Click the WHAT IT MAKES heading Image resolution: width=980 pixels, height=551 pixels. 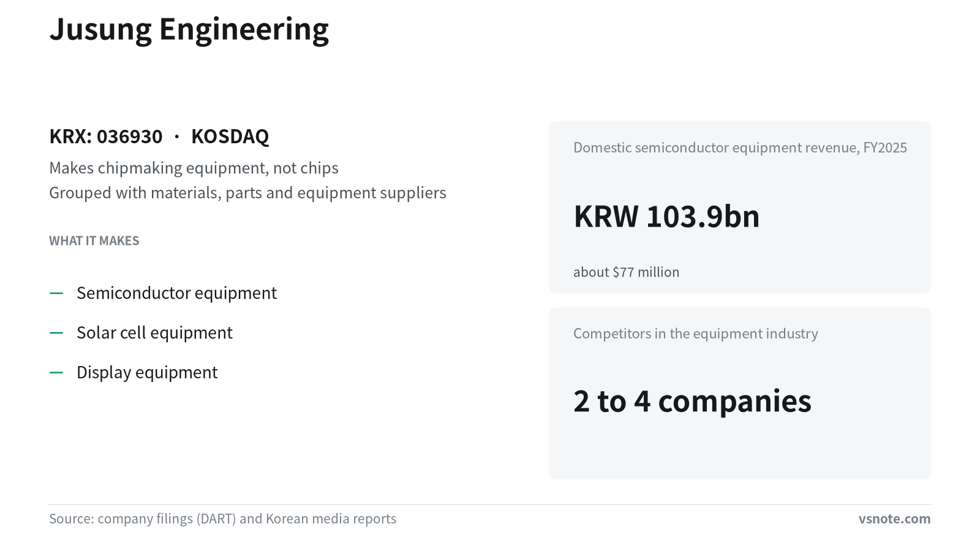pos(94,241)
